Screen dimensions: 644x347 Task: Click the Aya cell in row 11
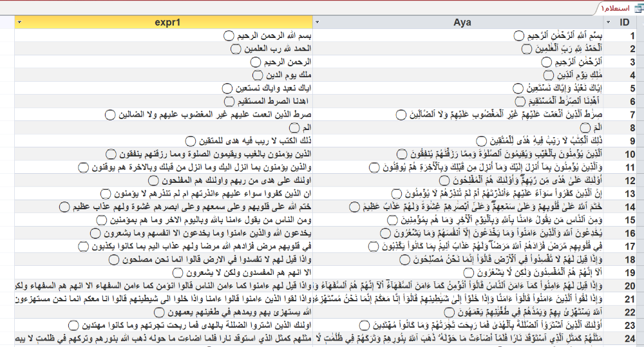[458, 167]
